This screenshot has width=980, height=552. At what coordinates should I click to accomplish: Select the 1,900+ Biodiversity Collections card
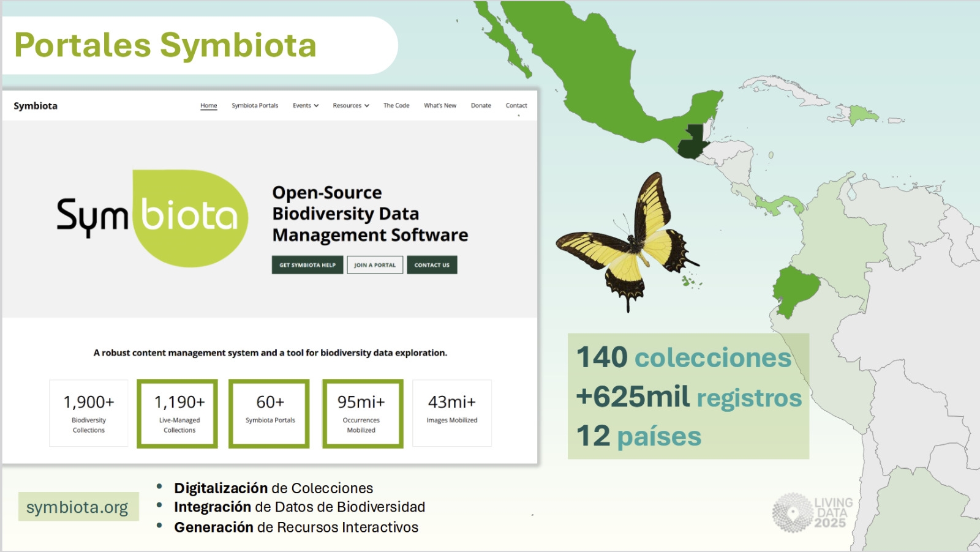coord(89,413)
